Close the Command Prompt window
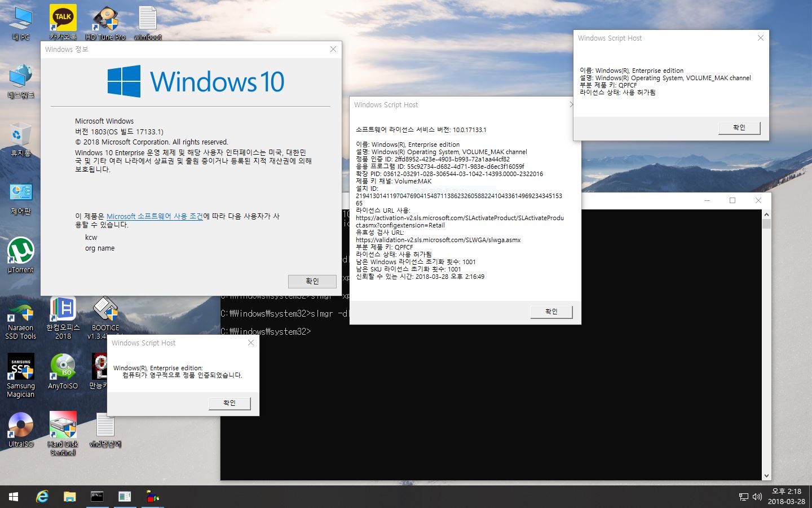Image resolution: width=812 pixels, height=508 pixels. click(x=758, y=200)
